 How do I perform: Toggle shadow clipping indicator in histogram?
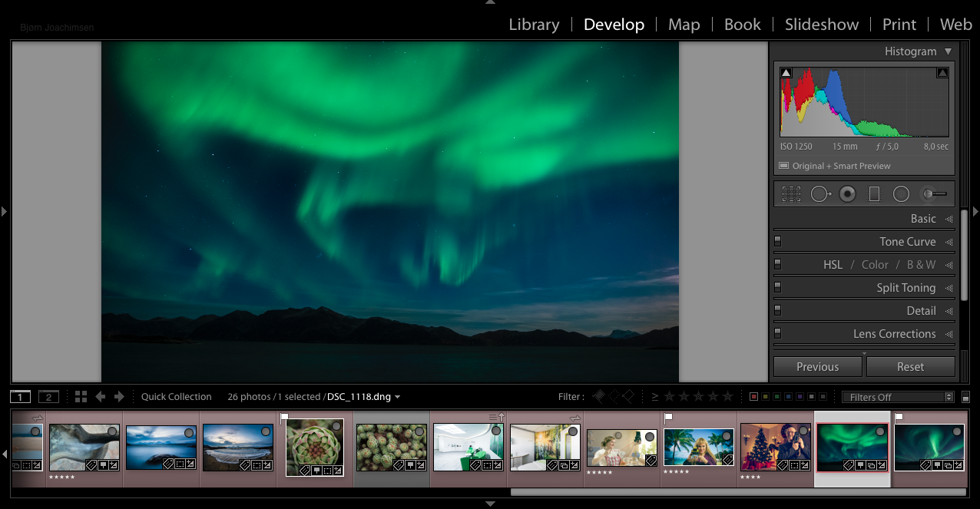786,73
